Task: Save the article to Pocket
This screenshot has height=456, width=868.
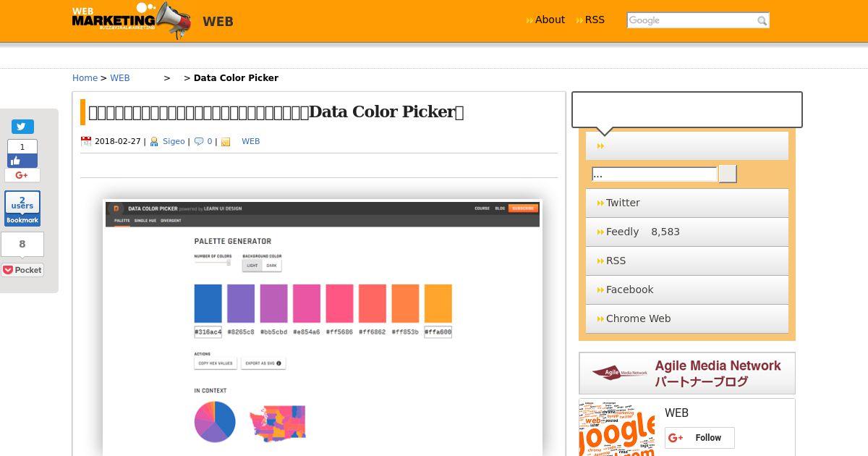Action: pos(22,270)
